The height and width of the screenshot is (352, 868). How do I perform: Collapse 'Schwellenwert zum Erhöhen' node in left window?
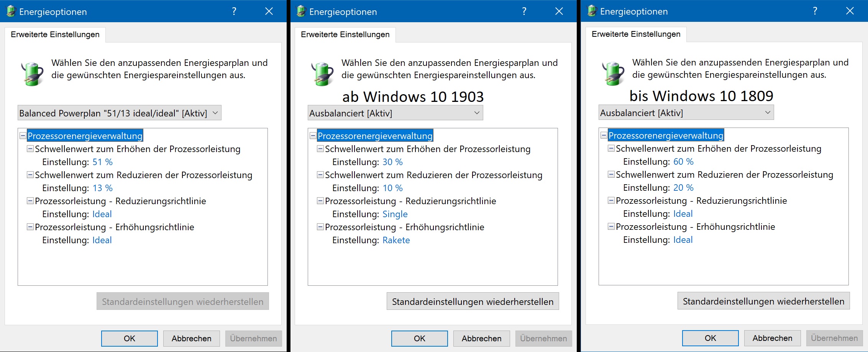[30, 149]
